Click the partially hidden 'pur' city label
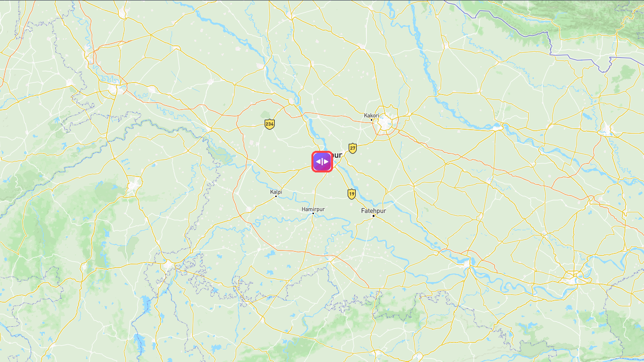Image resolution: width=644 pixels, height=362 pixels. point(338,155)
